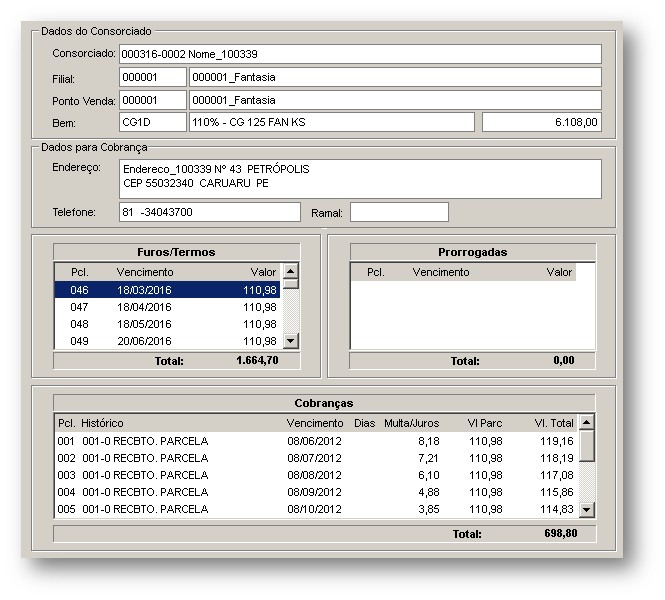Click Valor column header in Prorrogadas
This screenshot has height=600, width=665.
click(559, 272)
